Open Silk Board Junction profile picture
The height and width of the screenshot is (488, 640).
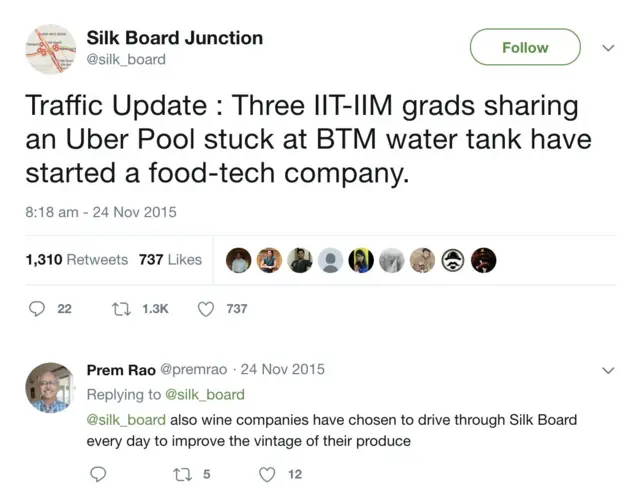50,50
